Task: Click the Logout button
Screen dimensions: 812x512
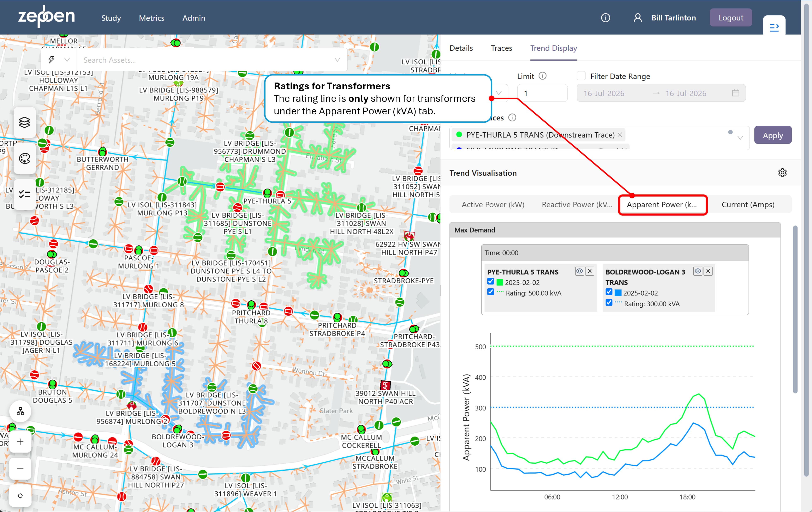Action: (731, 18)
